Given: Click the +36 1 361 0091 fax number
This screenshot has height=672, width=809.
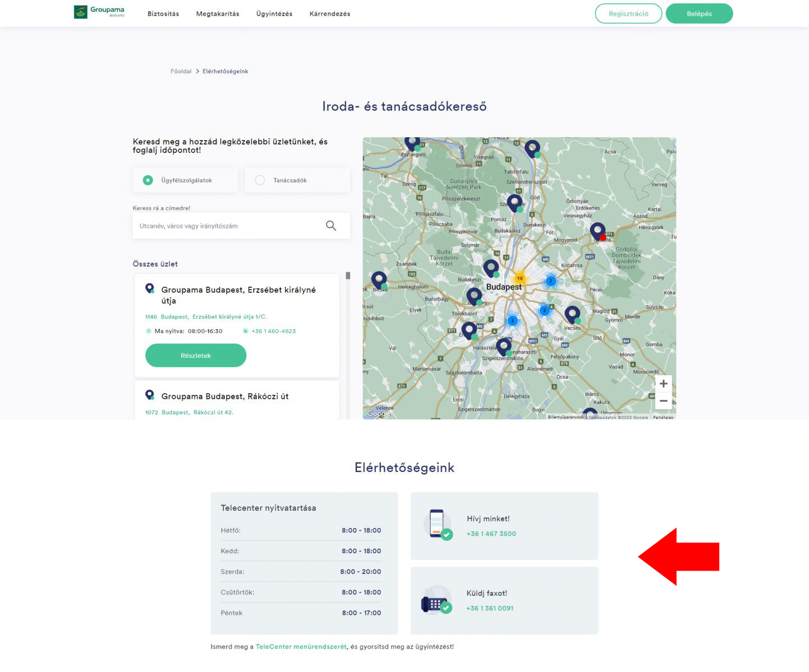Looking at the screenshot, I should click(x=490, y=608).
